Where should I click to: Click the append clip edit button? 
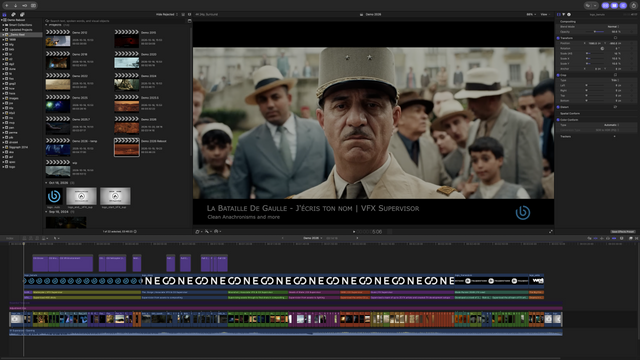point(37,238)
